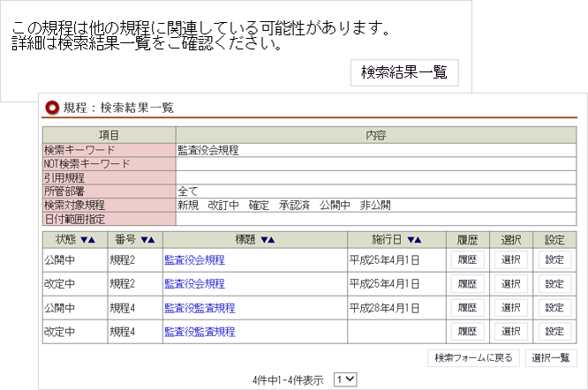This screenshot has height=390, width=588.
Task: Sort 施行日 column descending with ▼ arrow
Action: pos(411,239)
